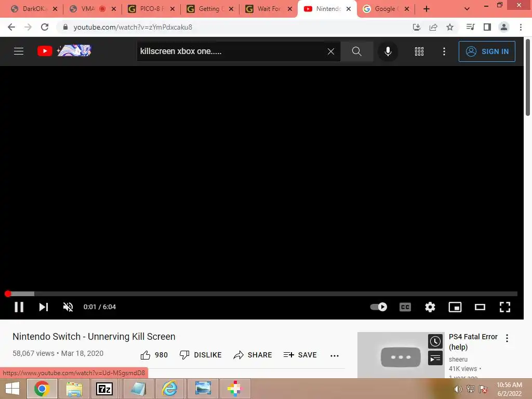
Task: Share this page from the address bar
Action: (433, 27)
